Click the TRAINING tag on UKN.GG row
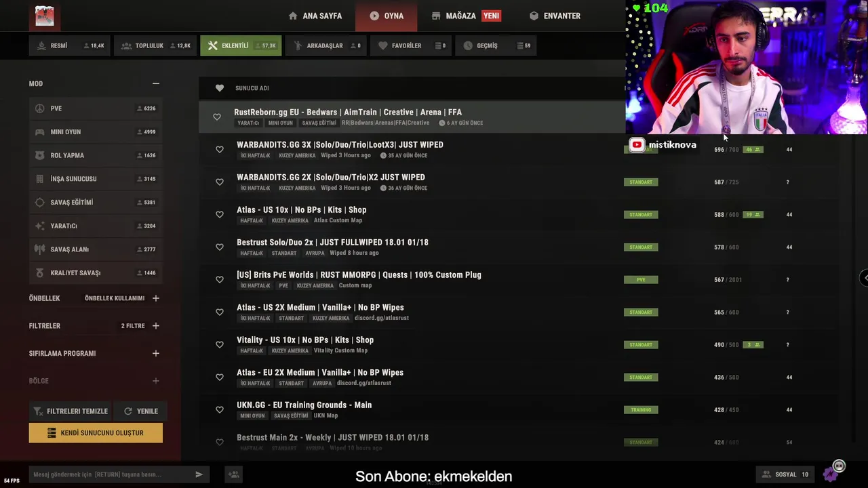This screenshot has width=868, height=488. 641,410
